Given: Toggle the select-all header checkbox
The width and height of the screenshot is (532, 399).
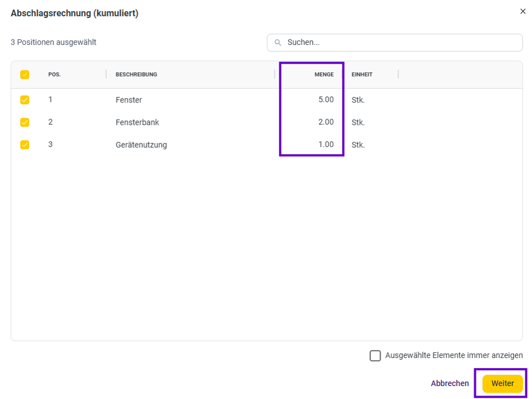Looking at the screenshot, I should click(x=25, y=75).
